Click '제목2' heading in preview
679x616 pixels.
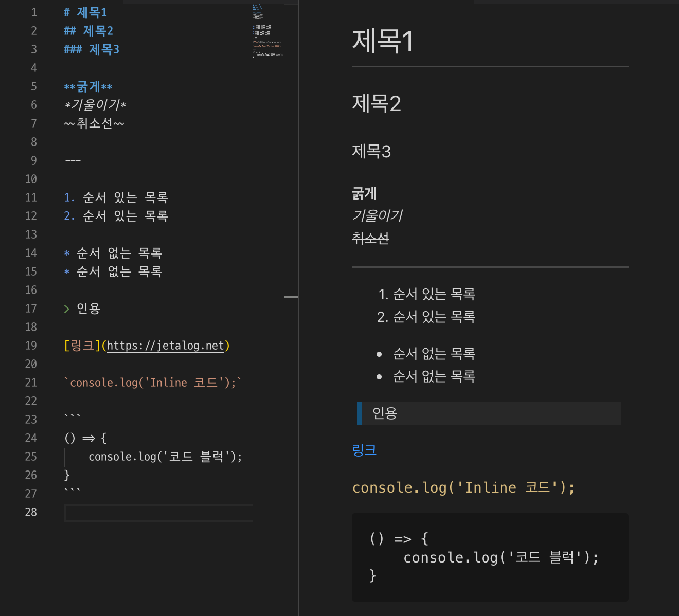(377, 103)
